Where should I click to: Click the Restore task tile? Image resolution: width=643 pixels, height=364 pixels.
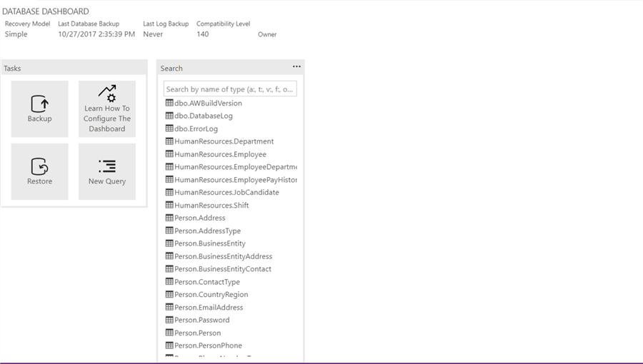point(40,171)
